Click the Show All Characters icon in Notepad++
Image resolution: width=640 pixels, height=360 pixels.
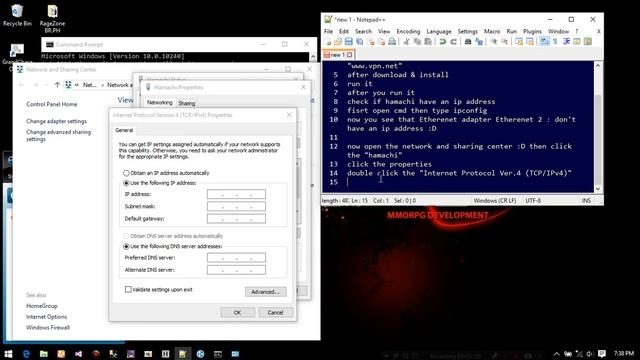pyautogui.click(x=555, y=41)
